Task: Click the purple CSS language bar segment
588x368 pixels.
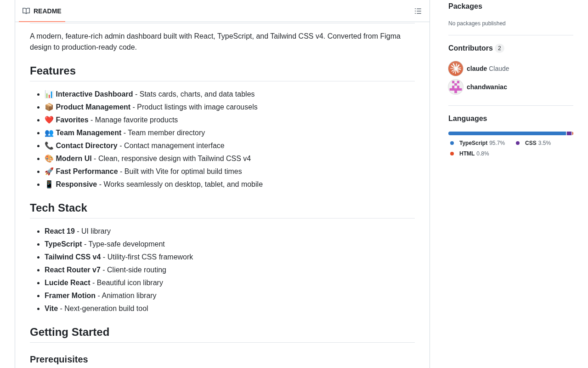Action: 569,133
